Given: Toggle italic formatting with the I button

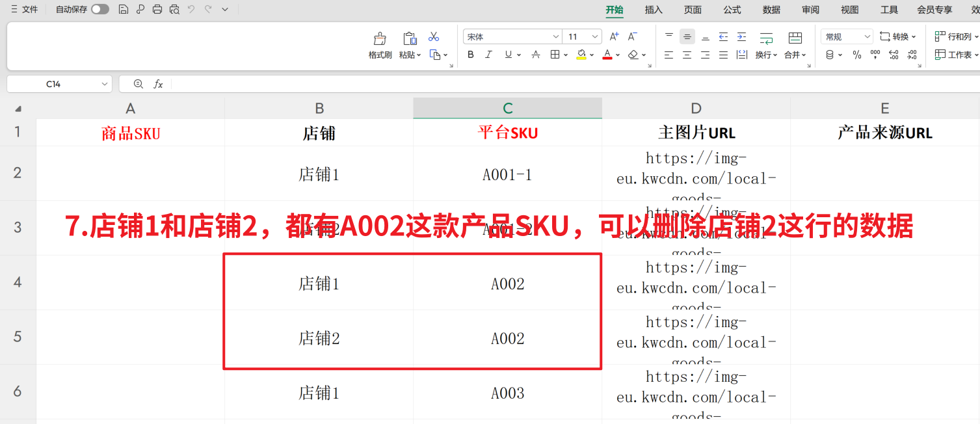Looking at the screenshot, I should pos(489,55).
